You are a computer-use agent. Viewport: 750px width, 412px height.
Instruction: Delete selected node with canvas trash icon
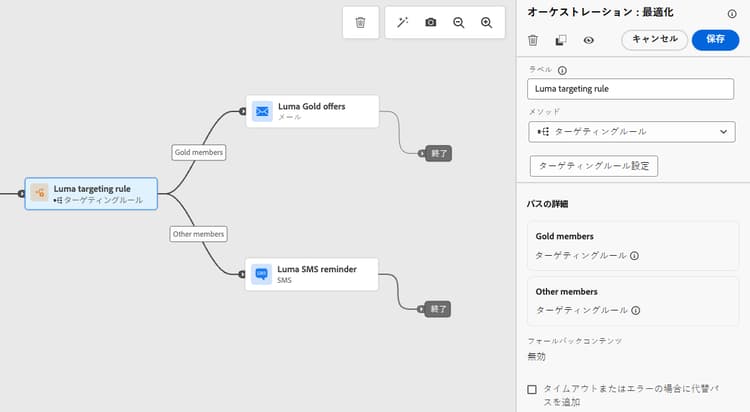pyautogui.click(x=360, y=22)
